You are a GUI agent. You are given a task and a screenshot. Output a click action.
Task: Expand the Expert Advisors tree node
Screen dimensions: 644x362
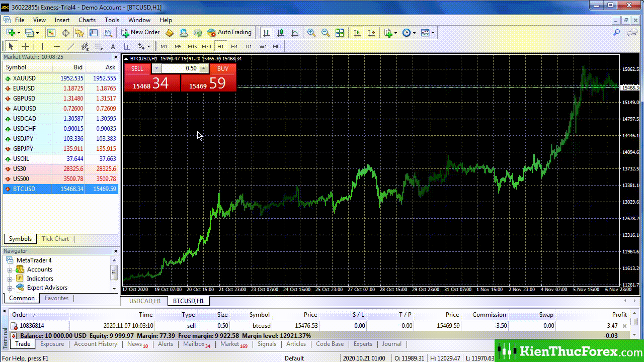tap(10, 288)
